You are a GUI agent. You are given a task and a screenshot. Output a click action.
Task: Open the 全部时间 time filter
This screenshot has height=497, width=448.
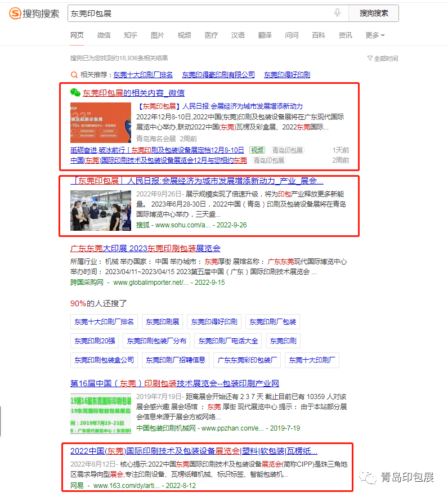coord(382,59)
